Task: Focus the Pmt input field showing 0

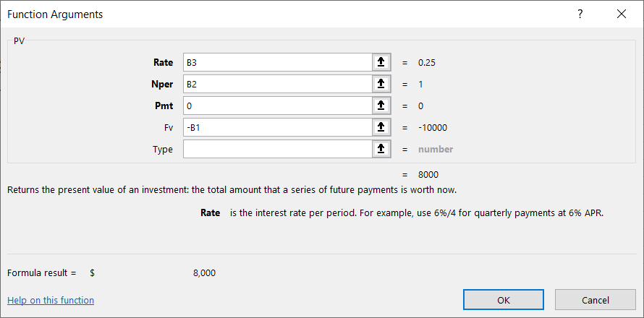Action: pyautogui.click(x=277, y=106)
